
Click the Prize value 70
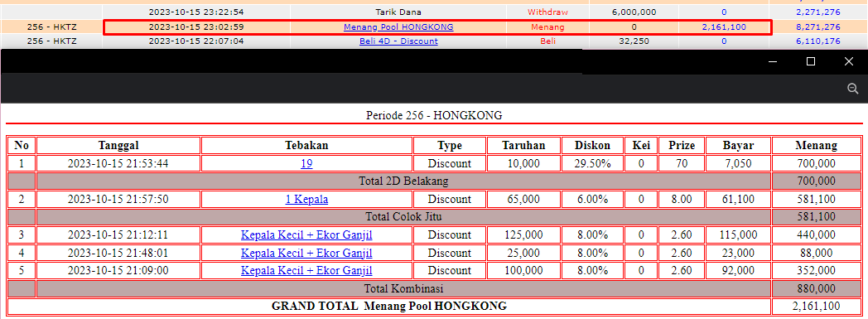[682, 163]
